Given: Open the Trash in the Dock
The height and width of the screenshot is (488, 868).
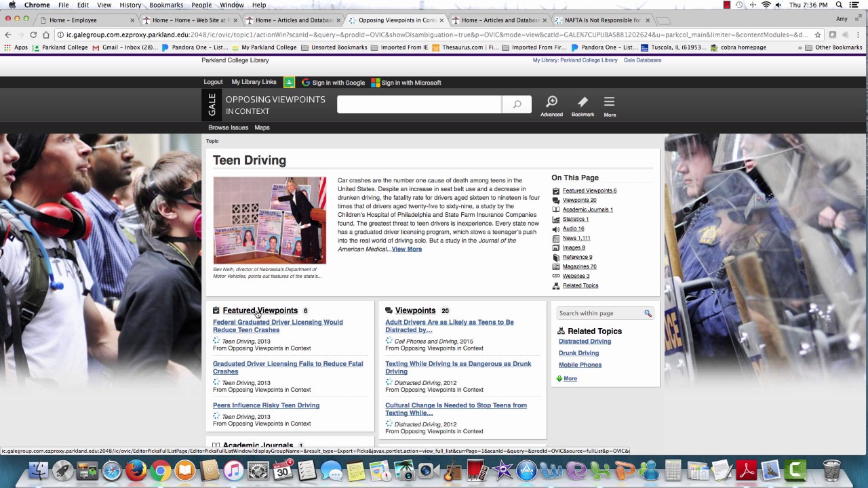Looking at the screenshot, I should pos(831,470).
